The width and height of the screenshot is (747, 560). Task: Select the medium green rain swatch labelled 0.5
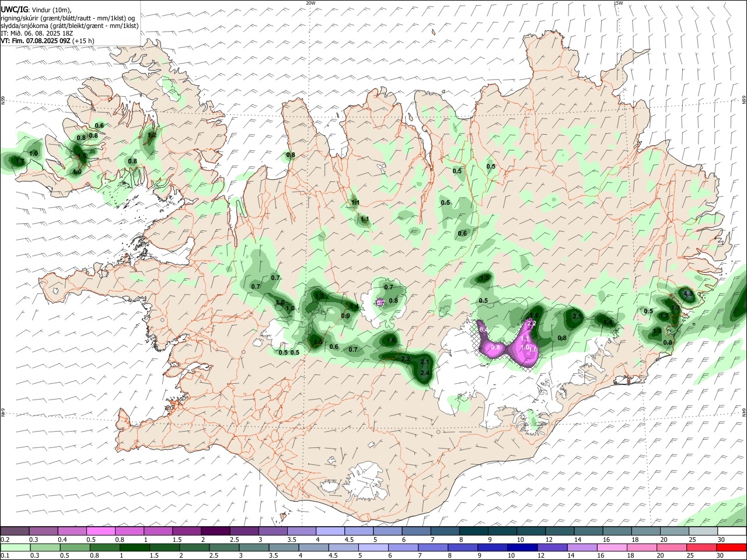pos(75,548)
